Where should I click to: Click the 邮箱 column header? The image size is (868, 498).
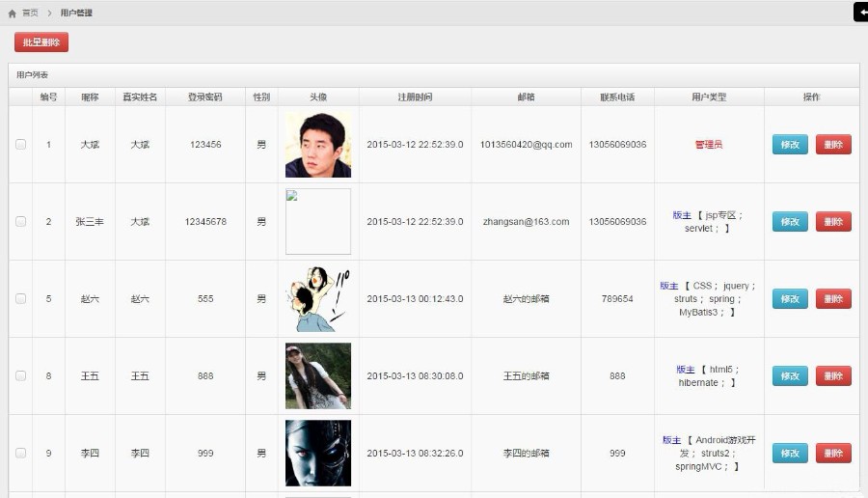click(x=526, y=97)
